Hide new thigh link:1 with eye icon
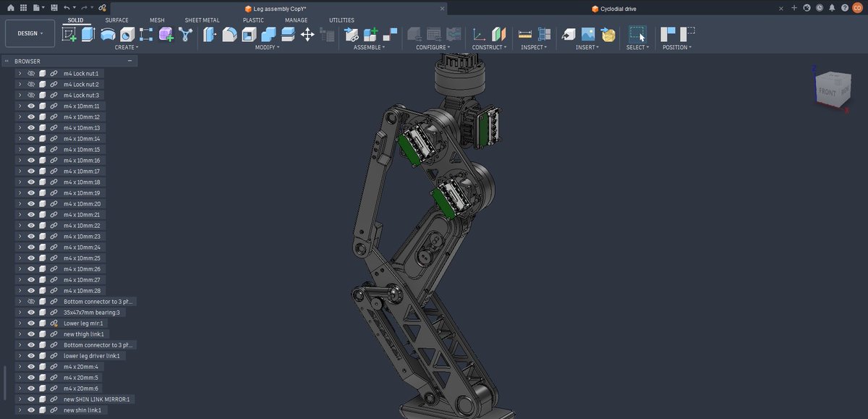Viewport: 868px width, 419px height. (31, 334)
